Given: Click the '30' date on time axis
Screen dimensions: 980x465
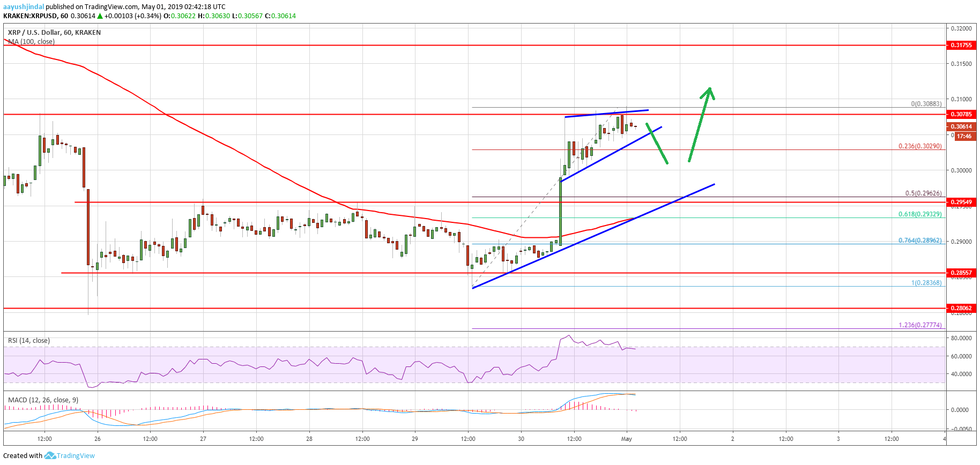Looking at the screenshot, I should coord(521,439).
